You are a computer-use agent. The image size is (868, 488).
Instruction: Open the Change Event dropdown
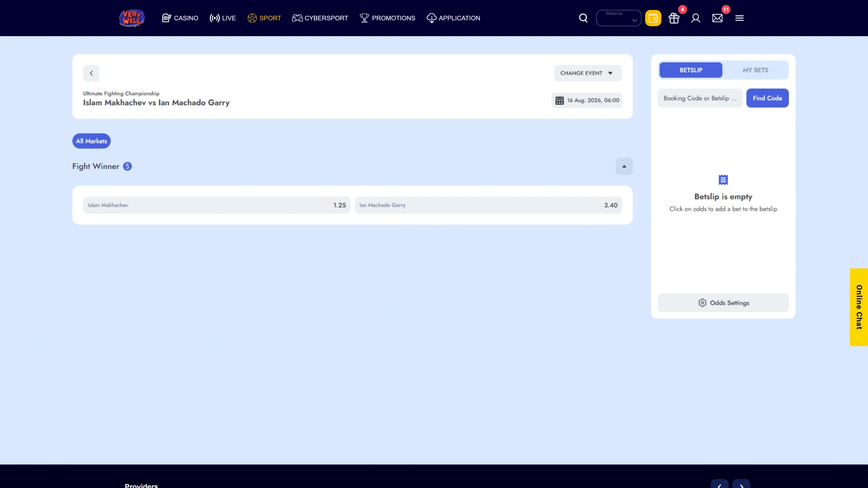pyautogui.click(x=588, y=73)
